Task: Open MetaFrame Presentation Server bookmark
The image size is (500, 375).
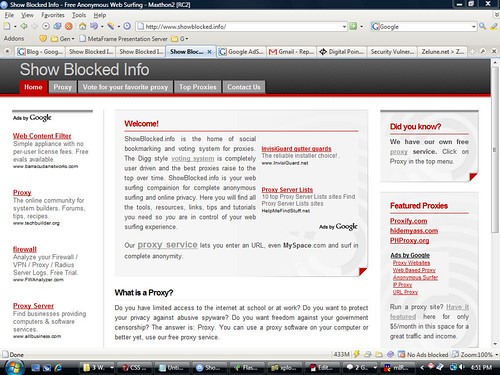Action: tap(124, 39)
